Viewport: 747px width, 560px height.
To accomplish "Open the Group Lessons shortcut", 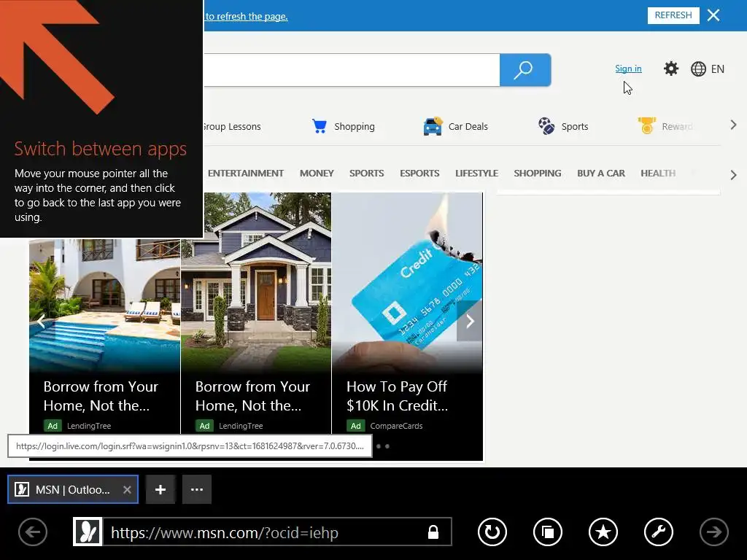I will click(232, 127).
